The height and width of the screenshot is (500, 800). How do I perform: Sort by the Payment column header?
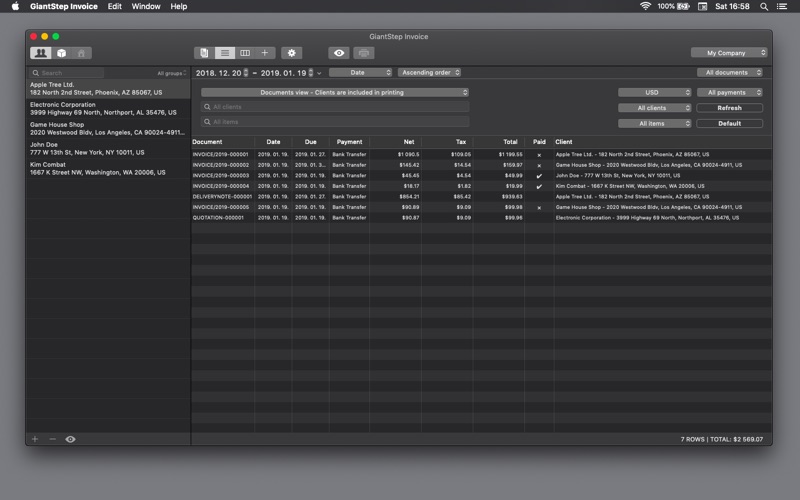349,142
